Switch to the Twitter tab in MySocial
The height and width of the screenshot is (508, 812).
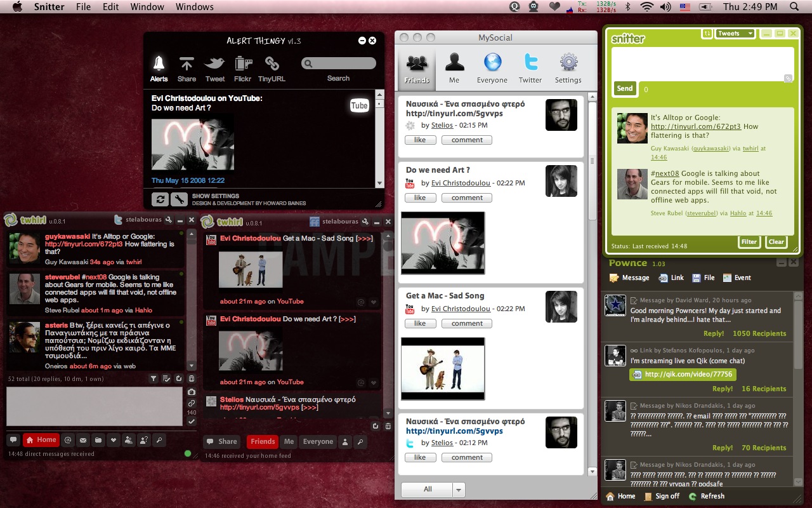pos(530,69)
